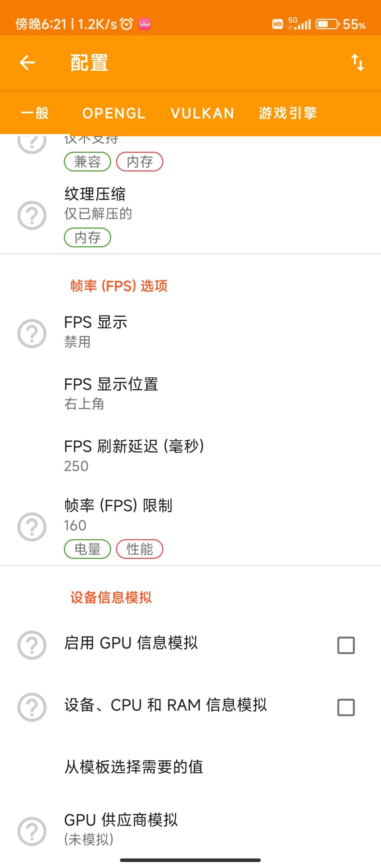The image size is (381, 868).
Task: Tap help icon beside 设备、CPU 和 RAM 信息模拟
Action: (x=32, y=707)
